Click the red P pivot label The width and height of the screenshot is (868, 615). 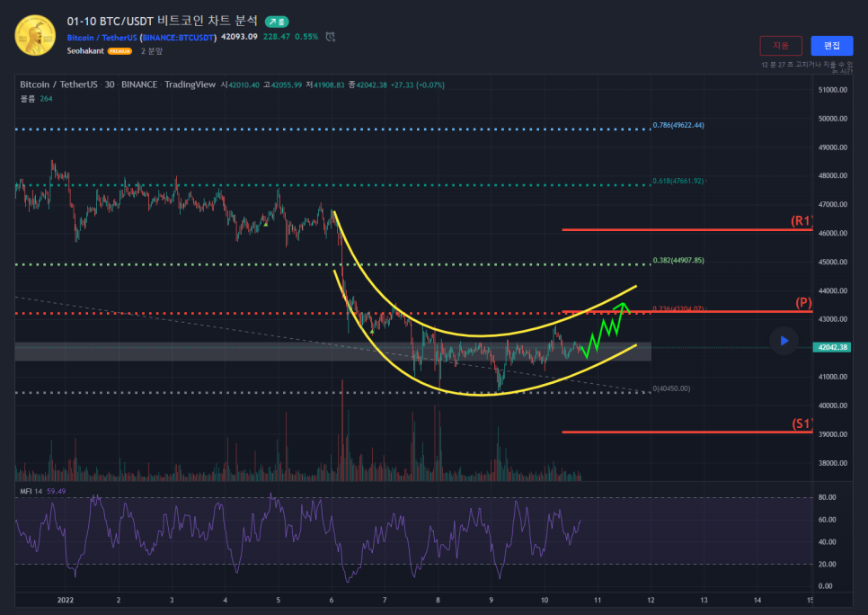tap(803, 303)
